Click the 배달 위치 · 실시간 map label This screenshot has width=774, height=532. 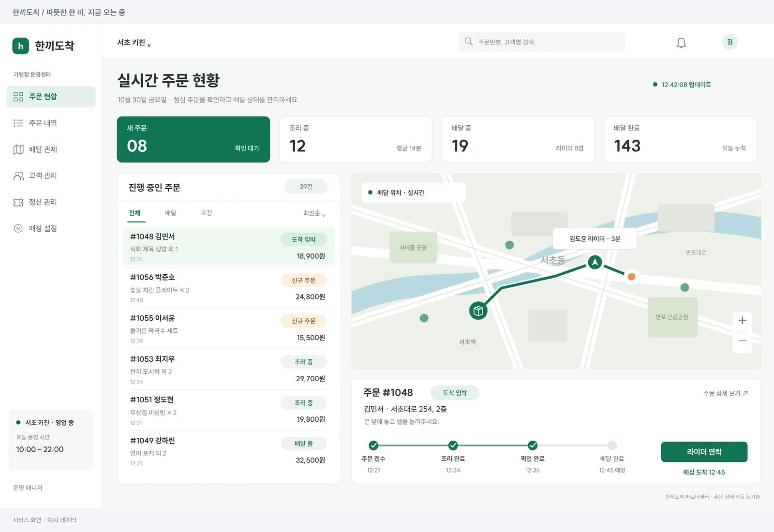click(x=414, y=192)
